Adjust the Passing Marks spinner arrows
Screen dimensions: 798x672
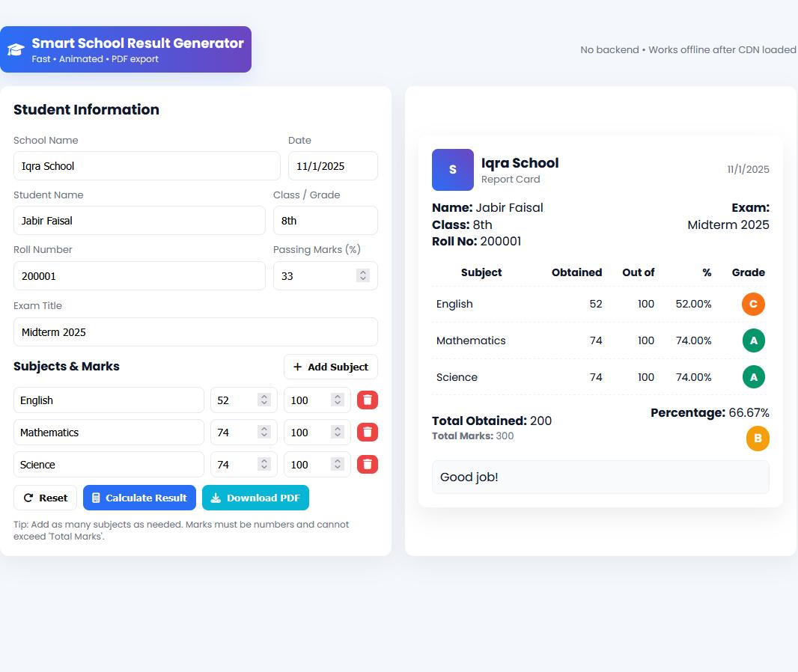[x=362, y=276]
